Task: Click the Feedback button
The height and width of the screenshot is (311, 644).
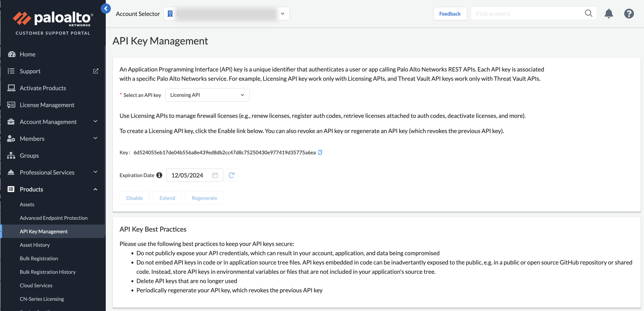Action: 450,14
